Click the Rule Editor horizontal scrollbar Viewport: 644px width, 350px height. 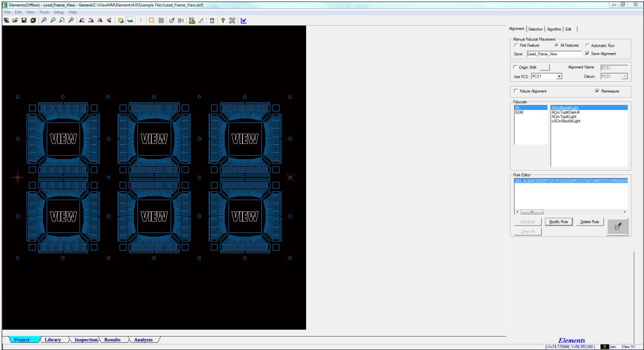coord(571,212)
